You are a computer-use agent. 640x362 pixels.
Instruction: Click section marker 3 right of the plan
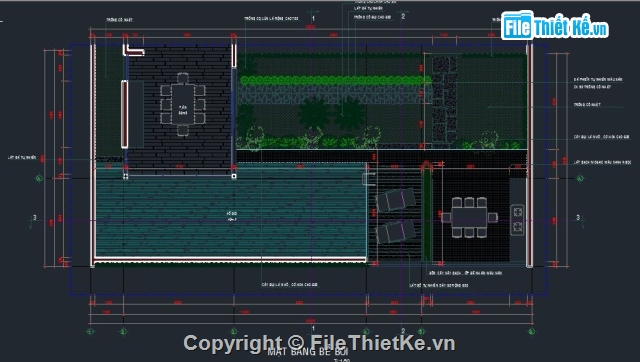tap(578, 218)
